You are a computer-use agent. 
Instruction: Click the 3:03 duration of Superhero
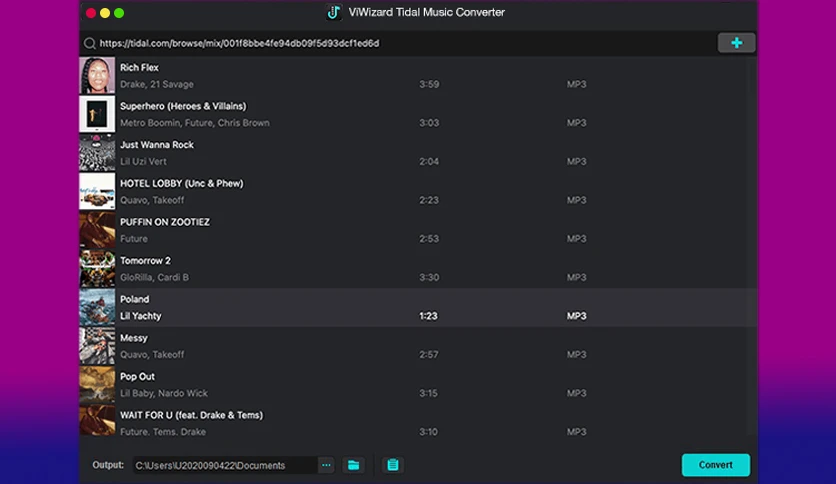pos(429,123)
